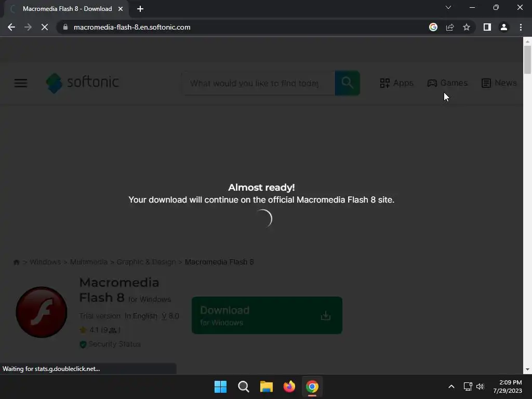Screen dimensions: 532x399
Task: Open the Windows Start menu
Action: (220, 387)
